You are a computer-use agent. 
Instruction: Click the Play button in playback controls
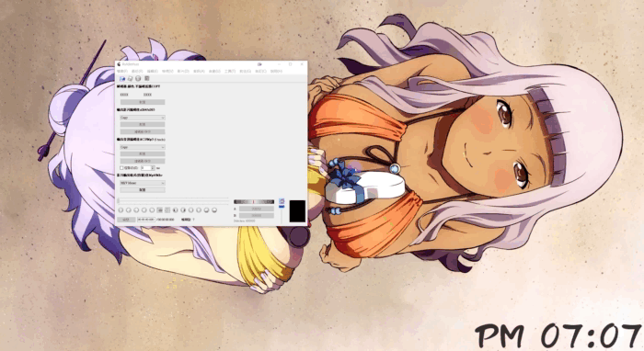pyautogui.click(x=121, y=209)
